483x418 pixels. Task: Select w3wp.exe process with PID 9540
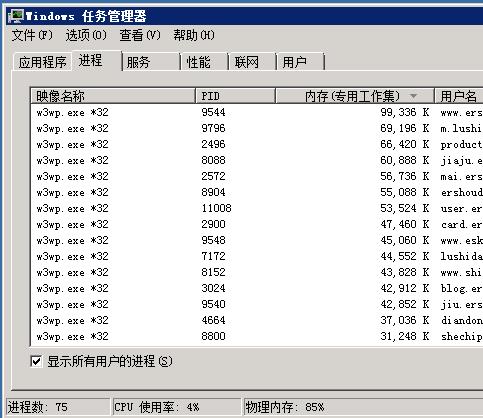click(257, 304)
